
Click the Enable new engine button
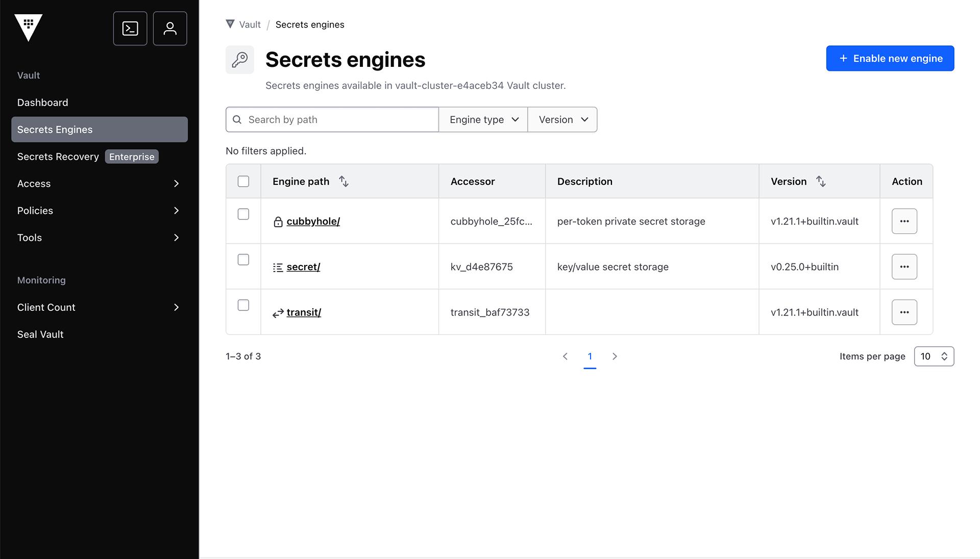click(890, 58)
